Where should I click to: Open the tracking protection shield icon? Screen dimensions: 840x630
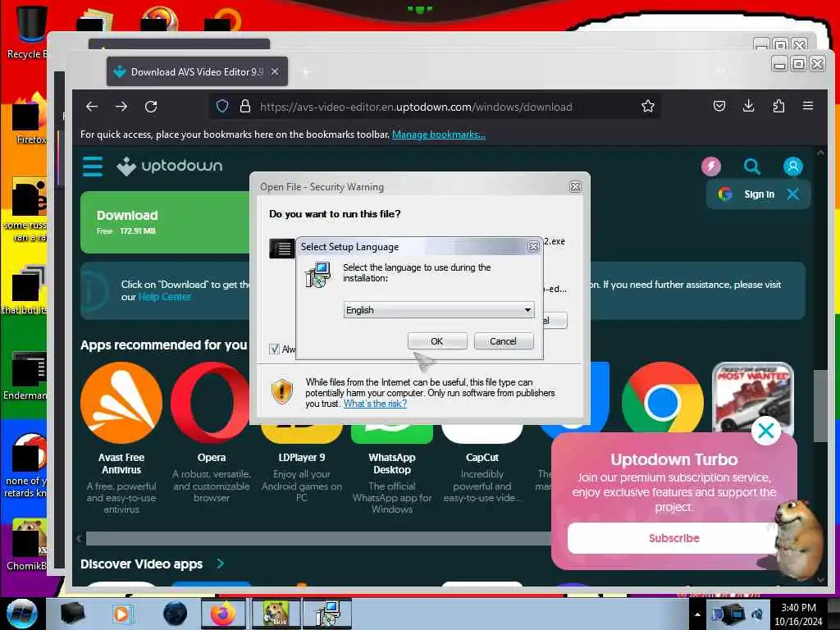tap(221, 107)
